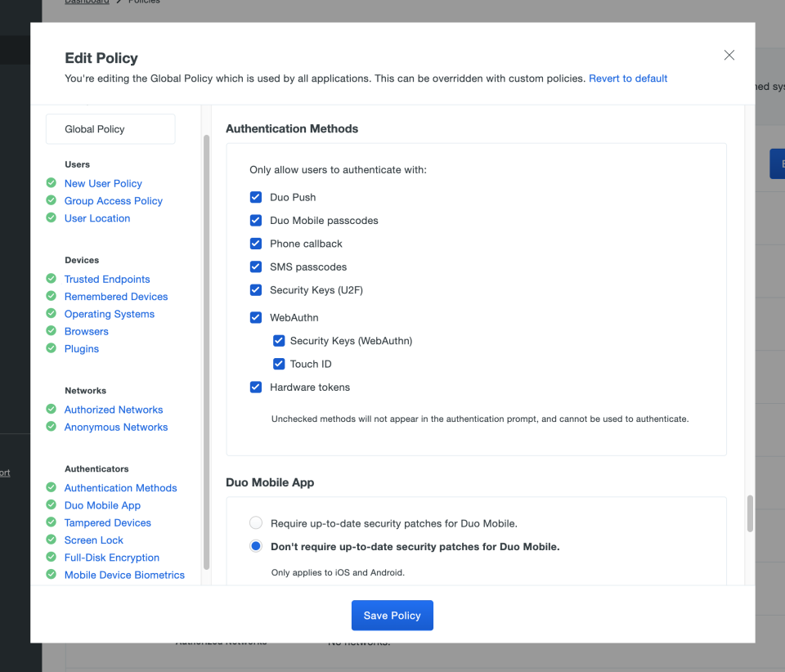Click the Global Policy name field
The width and height of the screenshot is (785, 672).
(110, 129)
